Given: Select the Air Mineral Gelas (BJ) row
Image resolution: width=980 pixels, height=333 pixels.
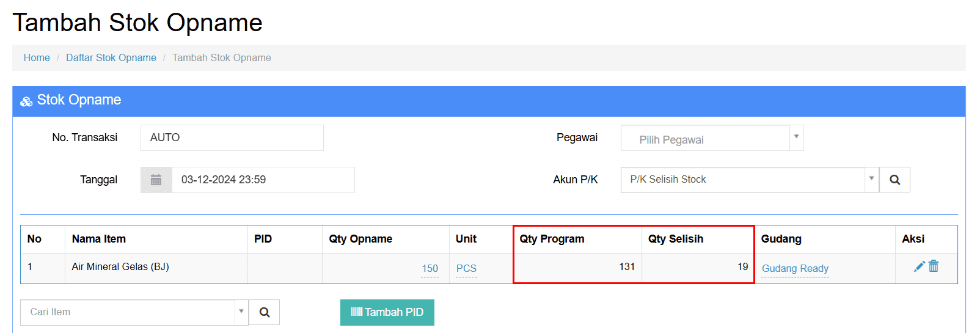Looking at the screenshot, I should tap(120, 267).
